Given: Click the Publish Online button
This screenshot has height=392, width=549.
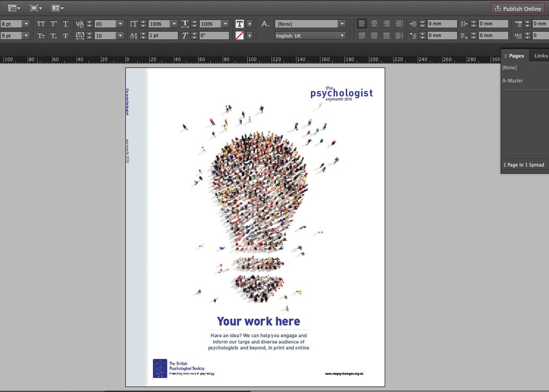Looking at the screenshot, I should 518,9.
